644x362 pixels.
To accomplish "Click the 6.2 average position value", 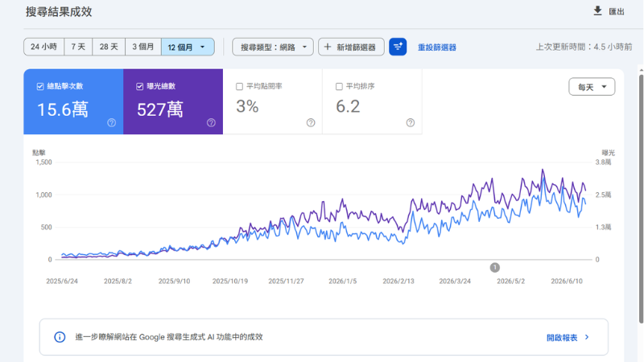I will tap(348, 107).
